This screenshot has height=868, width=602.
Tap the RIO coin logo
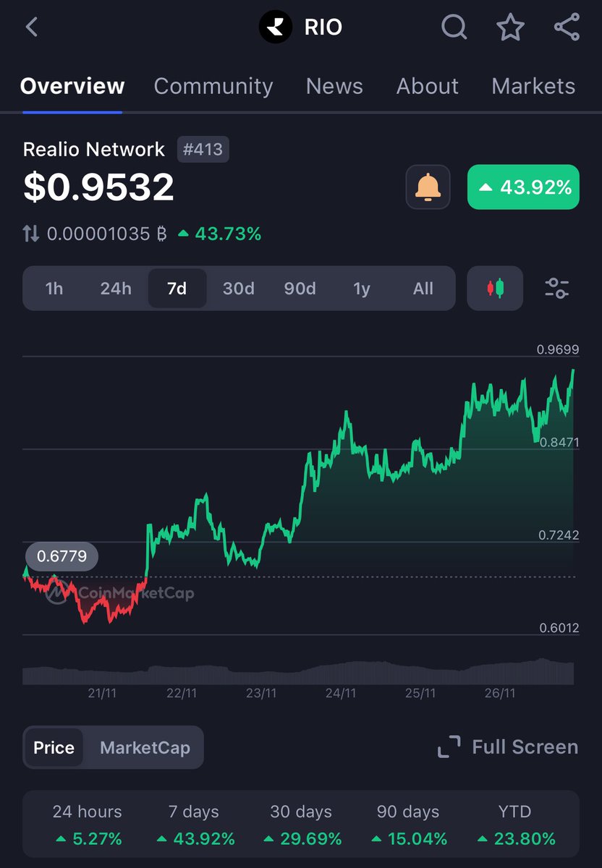[x=276, y=27]
